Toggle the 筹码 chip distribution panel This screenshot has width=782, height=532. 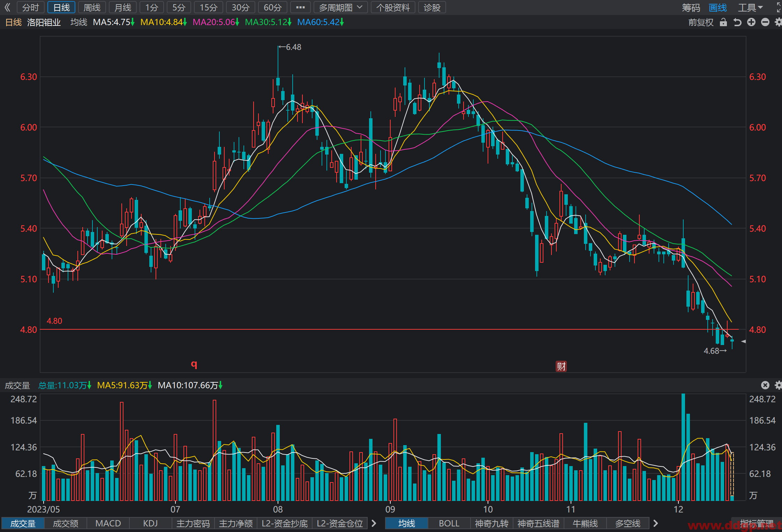tap(691, 8)
